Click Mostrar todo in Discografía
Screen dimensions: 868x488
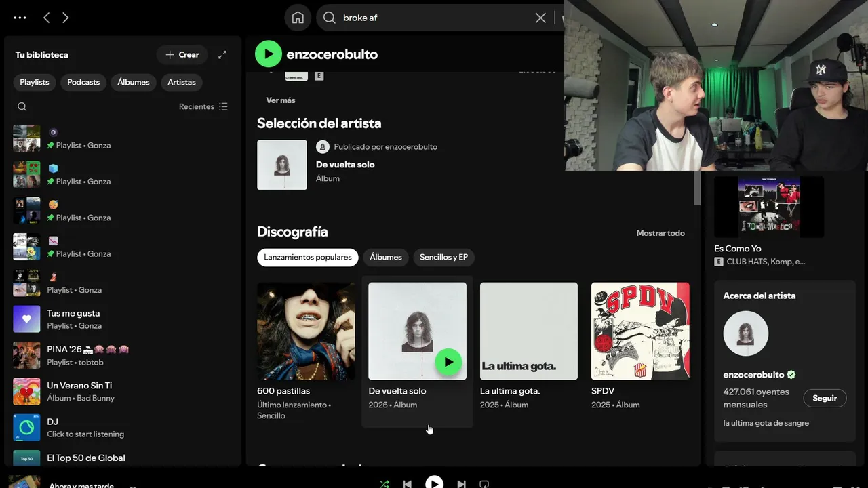tap(660, 233)
